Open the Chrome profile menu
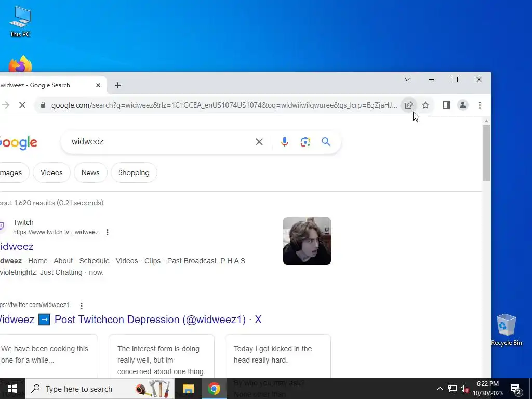This screenshot has height=399, width=532. point(463,105)
